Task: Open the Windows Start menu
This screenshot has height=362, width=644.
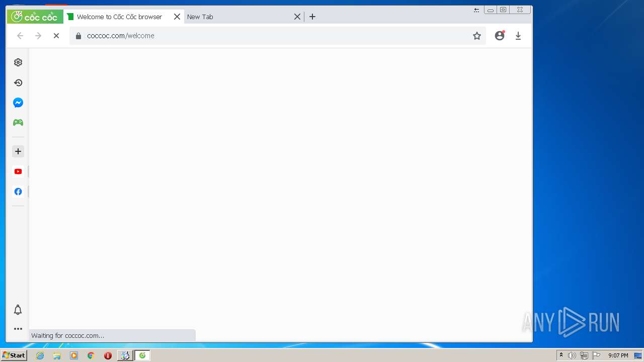Action: click(14, 355)
